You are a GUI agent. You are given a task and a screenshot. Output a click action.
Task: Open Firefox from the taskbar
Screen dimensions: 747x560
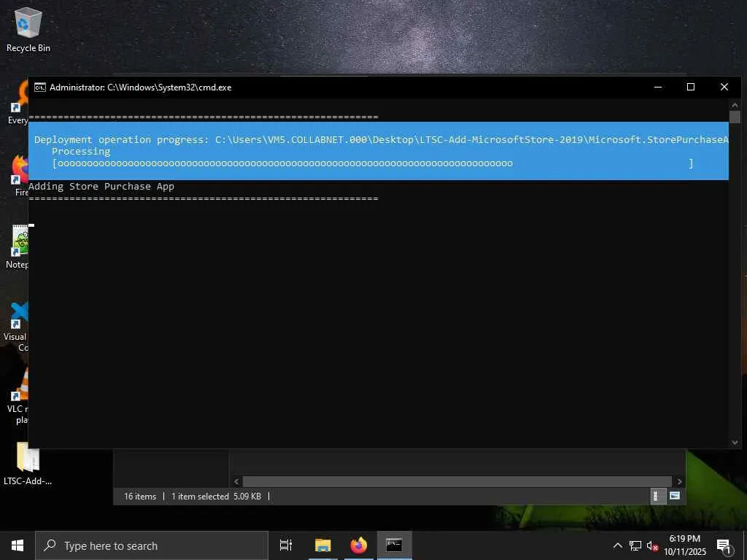click(x=359, y=545)
